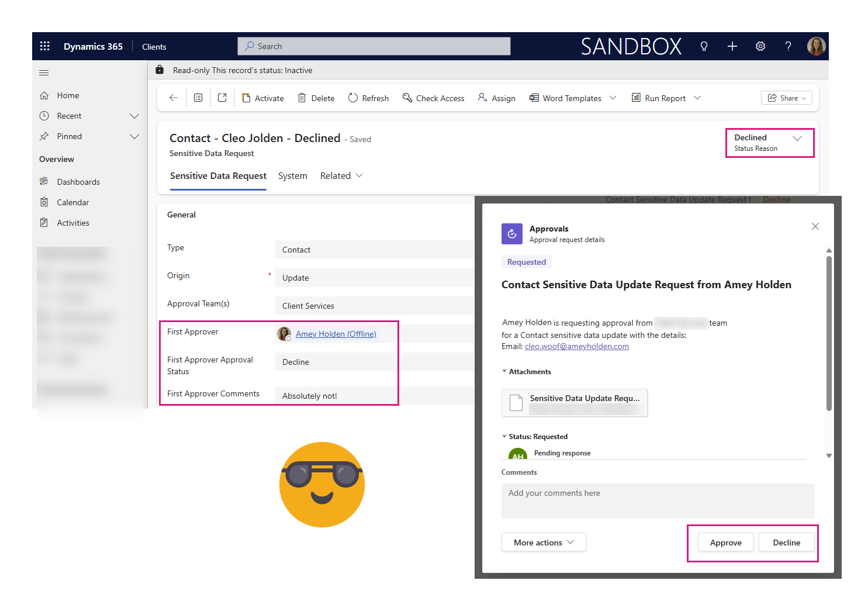This screenshot has height=601, width=868.
Task: Click the Approvals app icon
Action: [512, 234]
